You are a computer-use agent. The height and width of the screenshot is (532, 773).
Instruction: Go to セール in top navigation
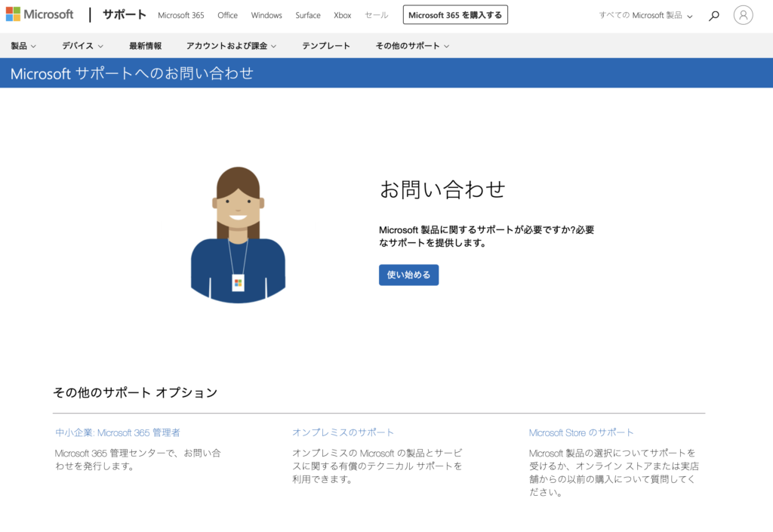(376, 15)
